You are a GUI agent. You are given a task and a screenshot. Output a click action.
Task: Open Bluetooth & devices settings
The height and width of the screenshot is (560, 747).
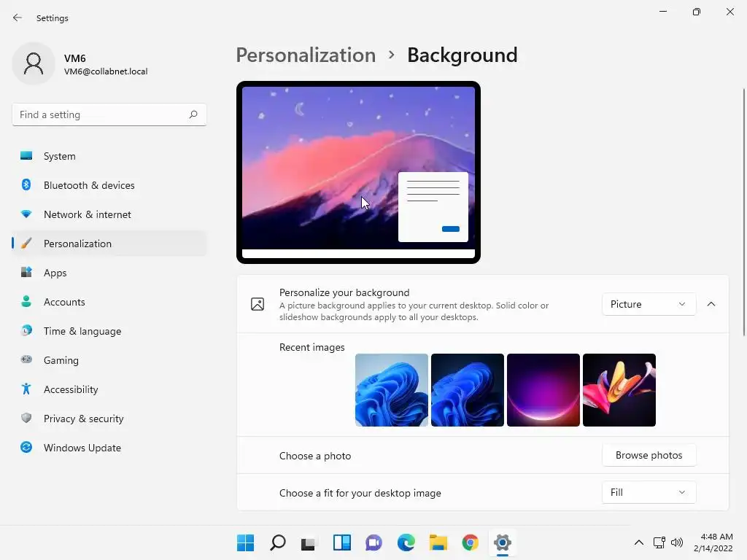coord(109,185)
